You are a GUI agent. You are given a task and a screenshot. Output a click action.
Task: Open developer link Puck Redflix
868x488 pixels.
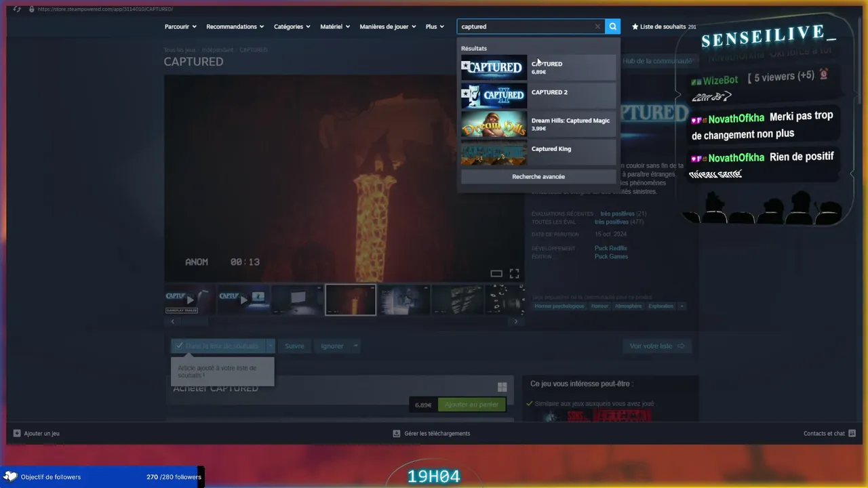(611, 249)
